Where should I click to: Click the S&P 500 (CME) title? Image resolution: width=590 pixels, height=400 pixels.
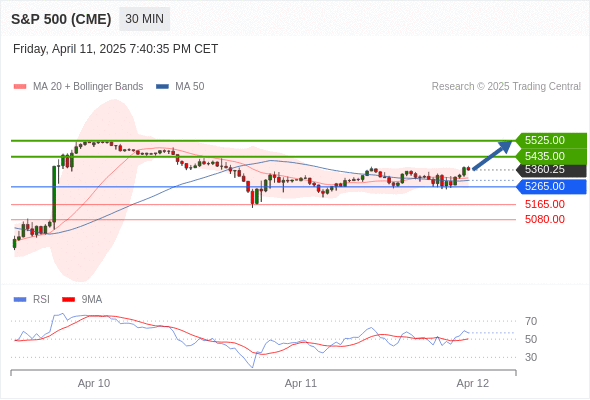pyautogui.click(x=61, y=19)
